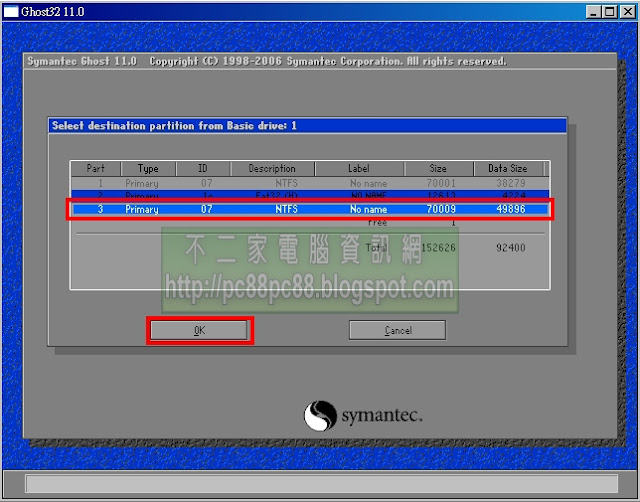
Task: Click the Type column header
Action: [x=148, y=169]
